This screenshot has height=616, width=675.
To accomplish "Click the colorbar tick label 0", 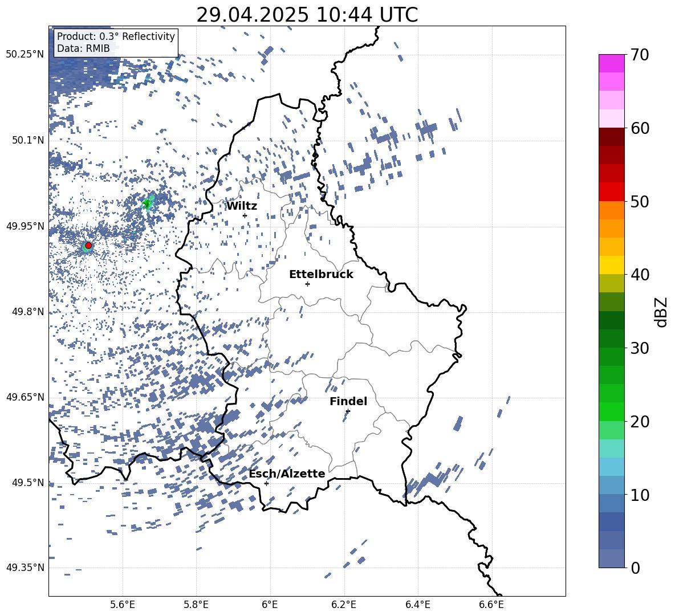I will [x=635, y=568].
